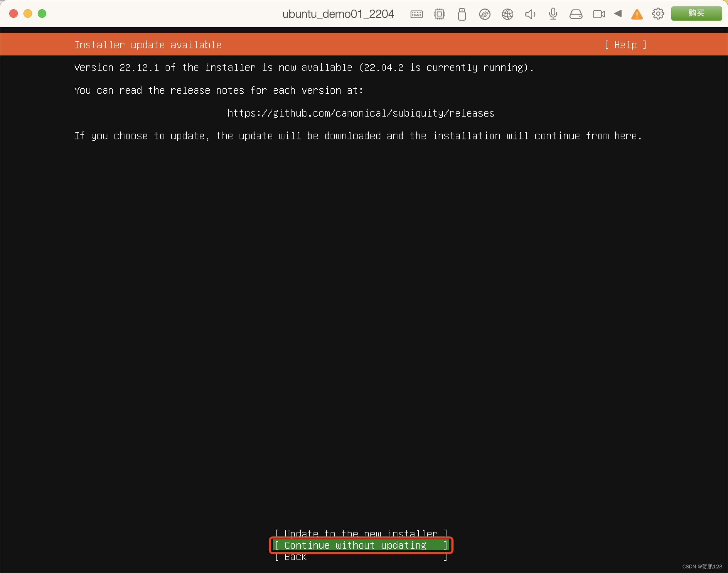This screenshot has height=573, width=728.
Task: Select Continue without updating
Action: (360, 545)
